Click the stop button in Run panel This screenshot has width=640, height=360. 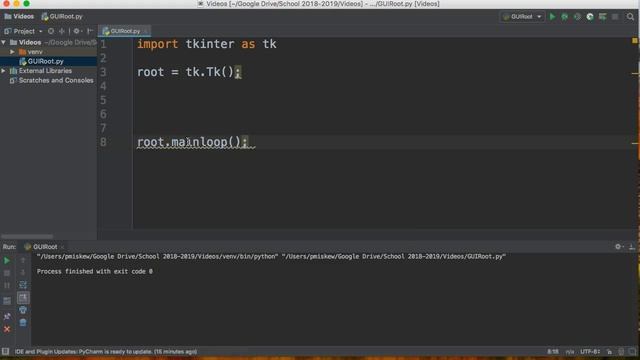click(7, 273)
